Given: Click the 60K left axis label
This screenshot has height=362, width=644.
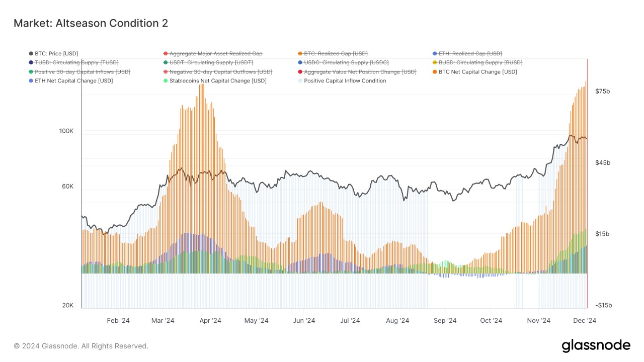Looking at the screenshot, I should click(68, 186).
